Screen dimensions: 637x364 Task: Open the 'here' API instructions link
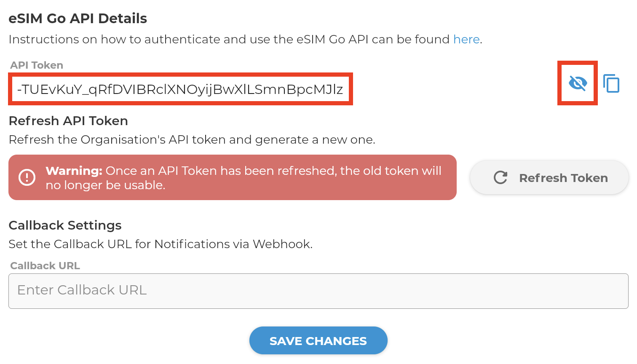tap(466, 39)
